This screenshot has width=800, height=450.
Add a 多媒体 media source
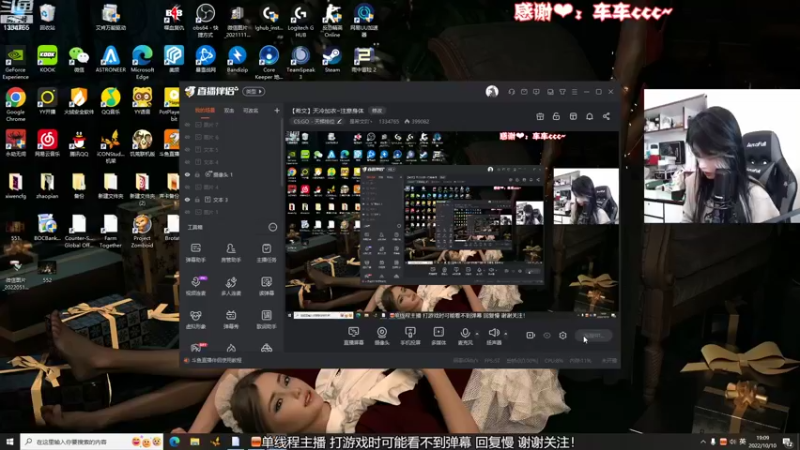pyautogui.click(x=438, y=336)
